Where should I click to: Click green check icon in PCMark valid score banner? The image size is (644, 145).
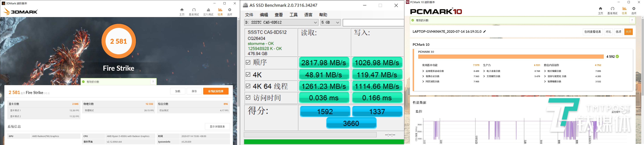(413, 20)
